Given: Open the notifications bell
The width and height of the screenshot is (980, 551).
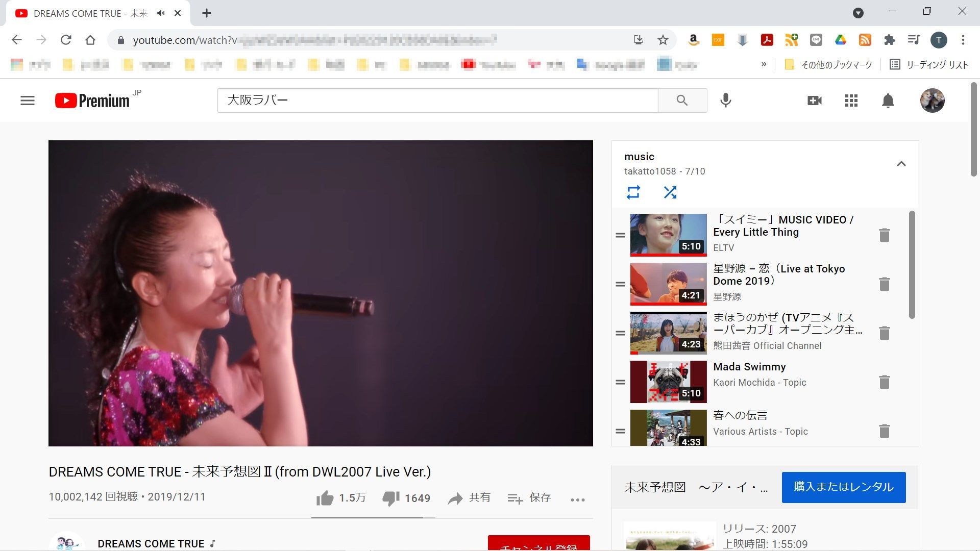Looking at the screenshot, I should pyautogui.click(x=888, y=101).
